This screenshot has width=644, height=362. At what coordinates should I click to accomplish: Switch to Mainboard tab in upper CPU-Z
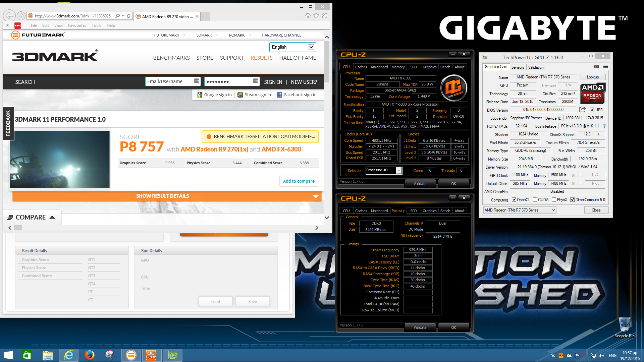[379, 67]
